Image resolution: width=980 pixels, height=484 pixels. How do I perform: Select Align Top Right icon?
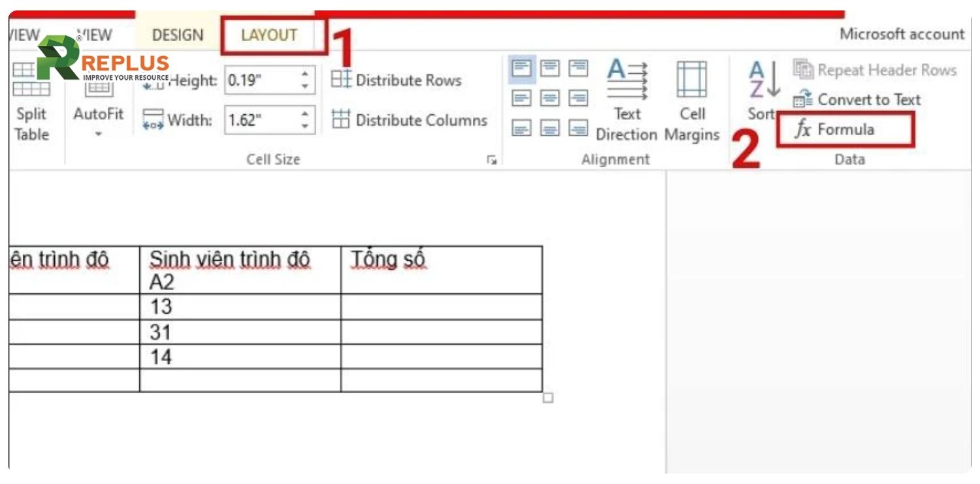pos(578,68)
